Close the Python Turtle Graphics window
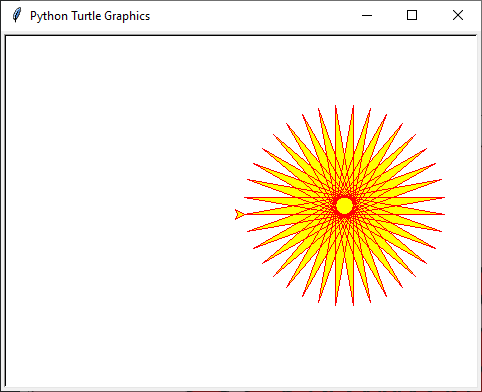 [458, 15]
